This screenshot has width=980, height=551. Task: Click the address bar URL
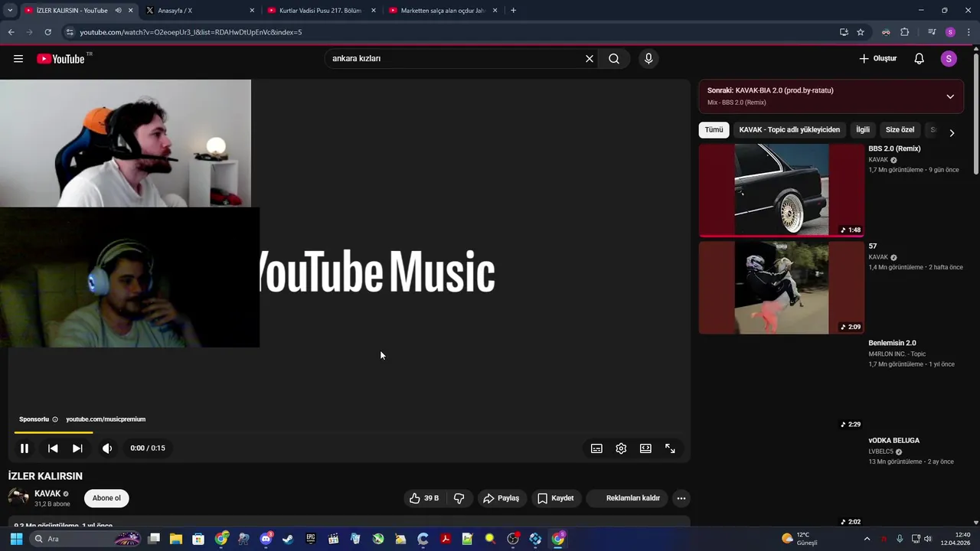click(191, 32)
